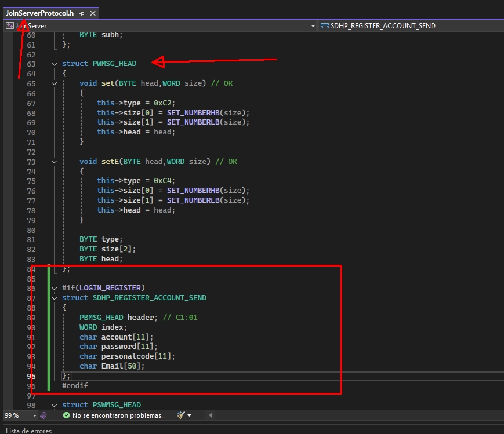Image resolution: width=504 pixels, height=434 pixels.
Task: Click the struct icon beside SDHP_REGISTER_ACCOUNT_SEND
Action: pos(325,26)
